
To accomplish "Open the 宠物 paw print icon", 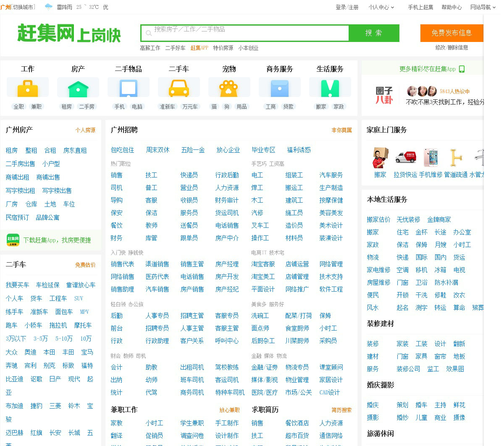I will click(x=229, y=88).
